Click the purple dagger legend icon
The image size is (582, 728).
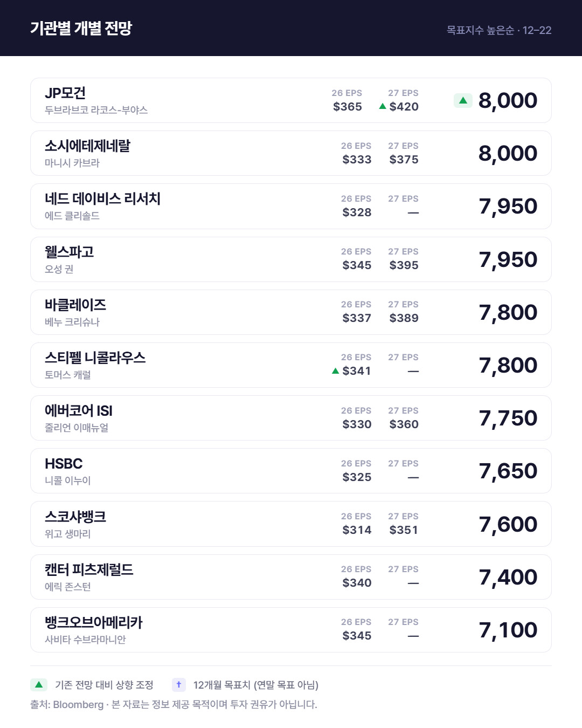pyautogui.click(x=179, y=685)
